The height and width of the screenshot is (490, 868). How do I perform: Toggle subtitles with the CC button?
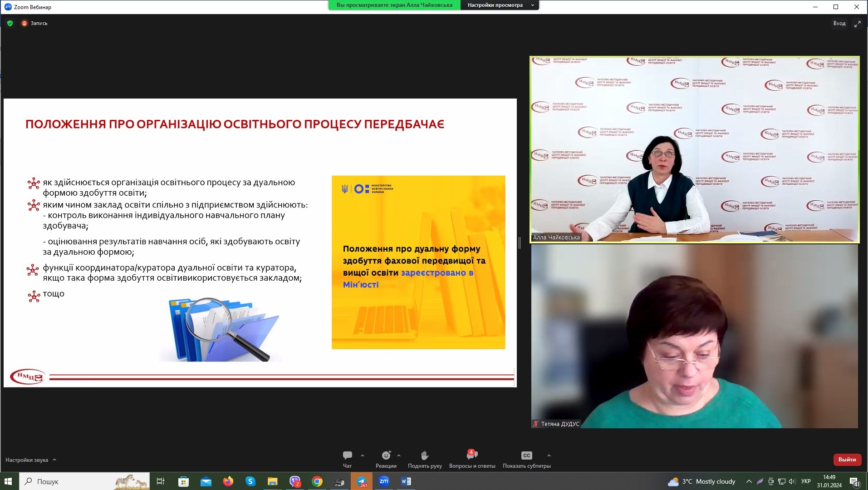click(x=526, y=455)
